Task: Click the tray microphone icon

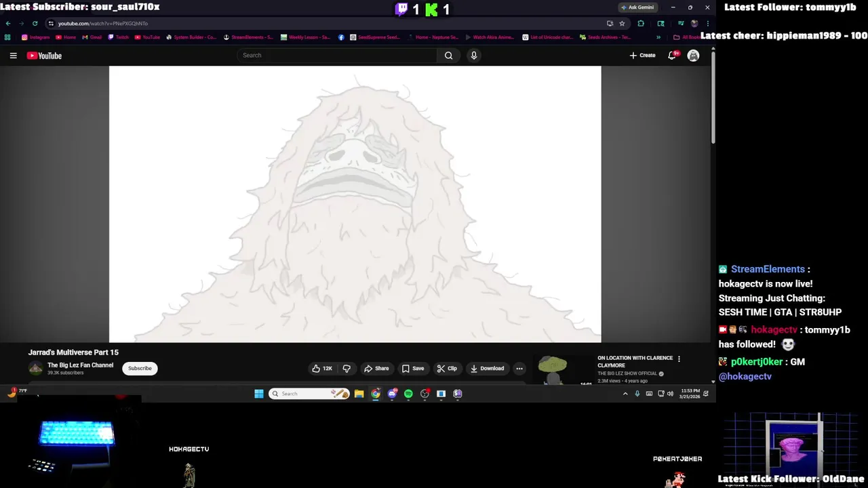Action: (x=637, y=394)
